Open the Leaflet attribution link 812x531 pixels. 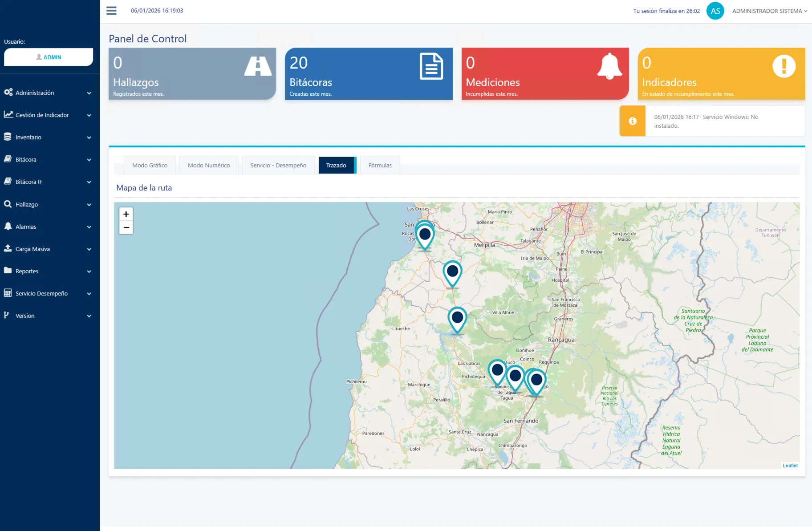click(x=790, y=466)
